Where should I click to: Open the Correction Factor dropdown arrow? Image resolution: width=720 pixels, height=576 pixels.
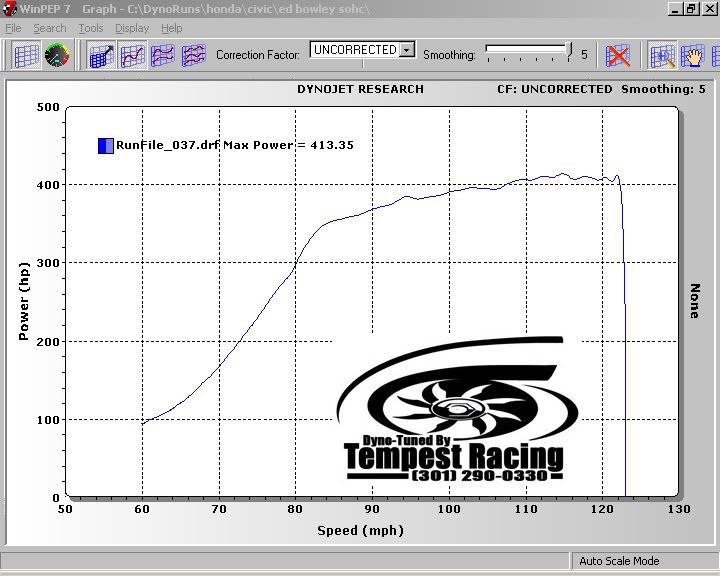[x=407, y=50]
